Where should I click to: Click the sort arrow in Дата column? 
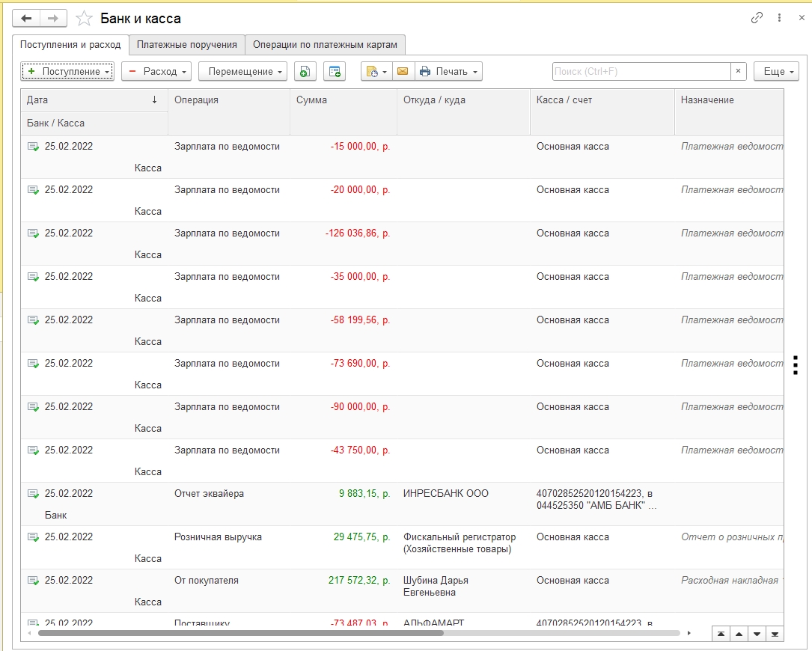pos(154,100)
